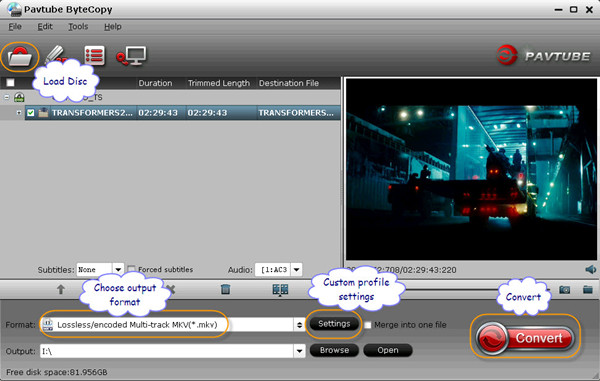
Task: Enable the Forced subtitles checkbox
Action: 131,269
